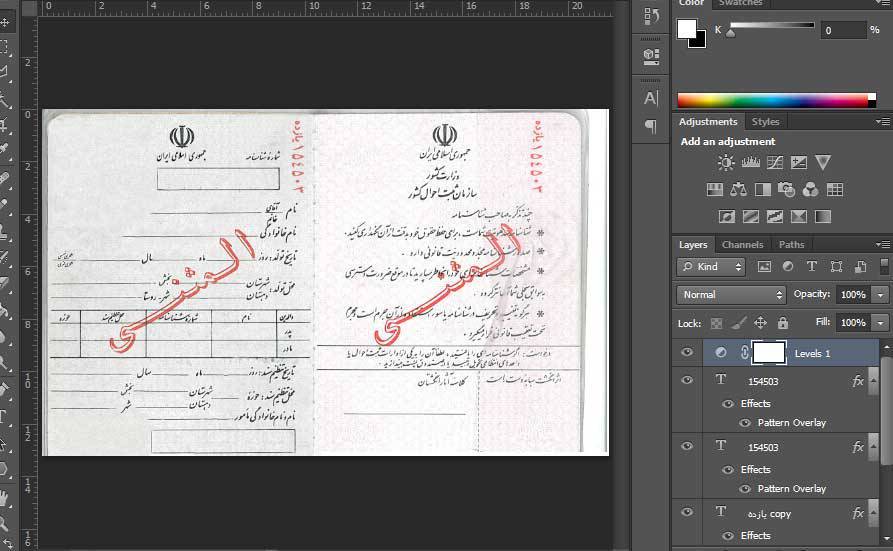Open the Character panel icon
Image resolution: width=893 pixels, height=551 pixels.
[651, 99]
